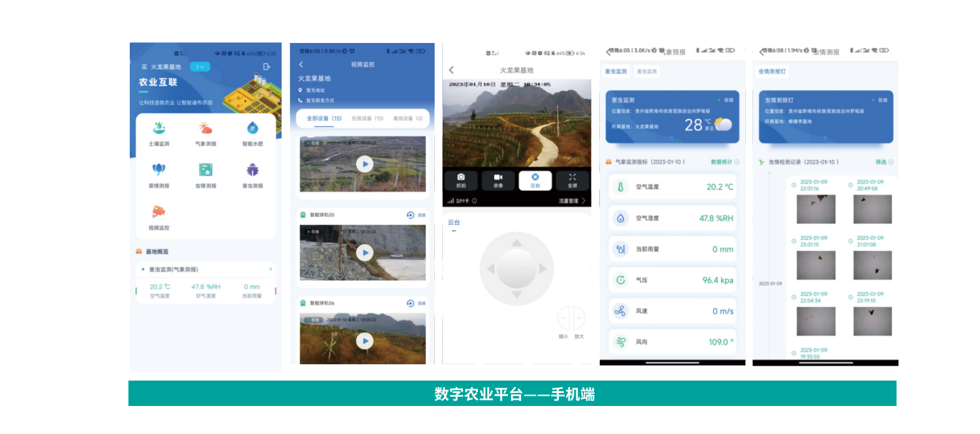
Task: Expand the 害虫监测(气象测报) row chevron
Action: 271,269
